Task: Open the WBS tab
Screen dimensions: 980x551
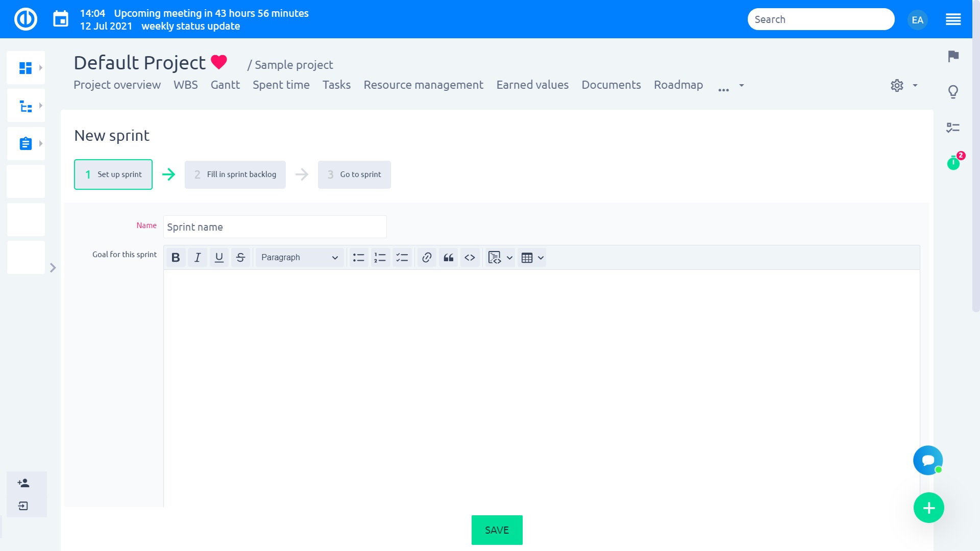Action: (185, 85)
